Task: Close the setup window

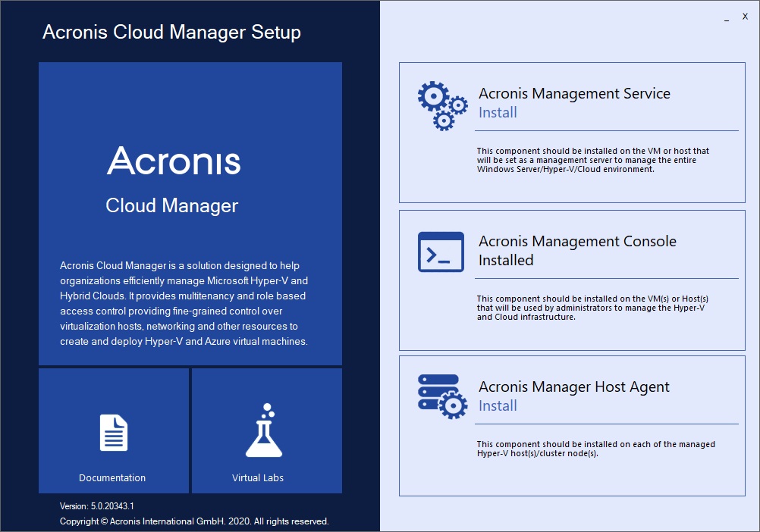Action: [x=745, y=17]
